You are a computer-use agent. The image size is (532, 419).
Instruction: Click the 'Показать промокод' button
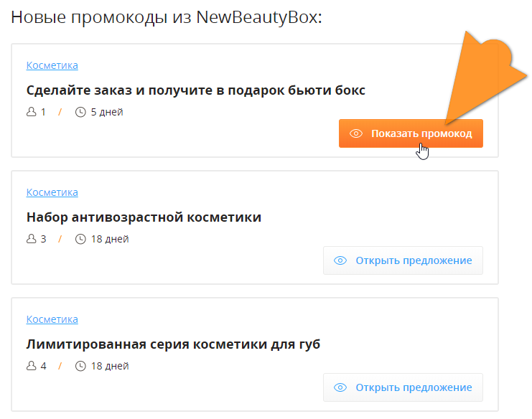(411, 133)
